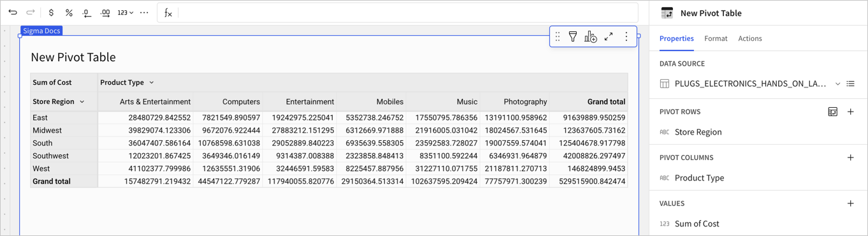Viewport: 868px width, 236px height.
Task: Click the New Pivot Table title
Action: pos(73,57)
